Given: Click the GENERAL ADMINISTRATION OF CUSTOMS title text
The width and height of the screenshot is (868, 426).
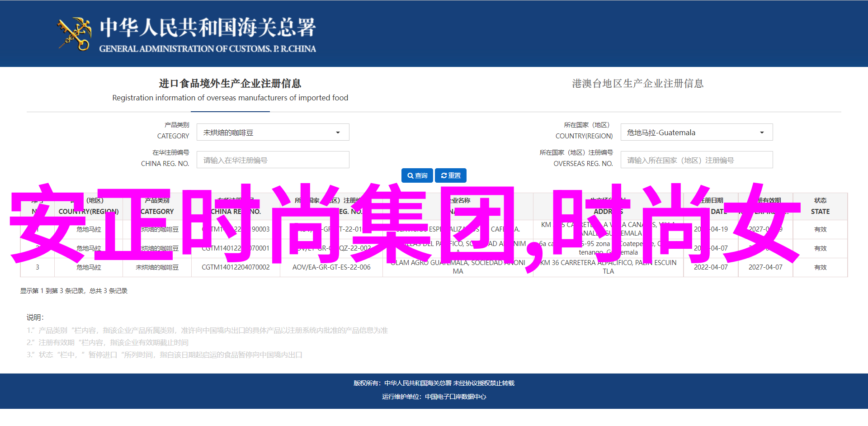Looking at the screenshot, I should pyautogui.click(x=208, y=48).
